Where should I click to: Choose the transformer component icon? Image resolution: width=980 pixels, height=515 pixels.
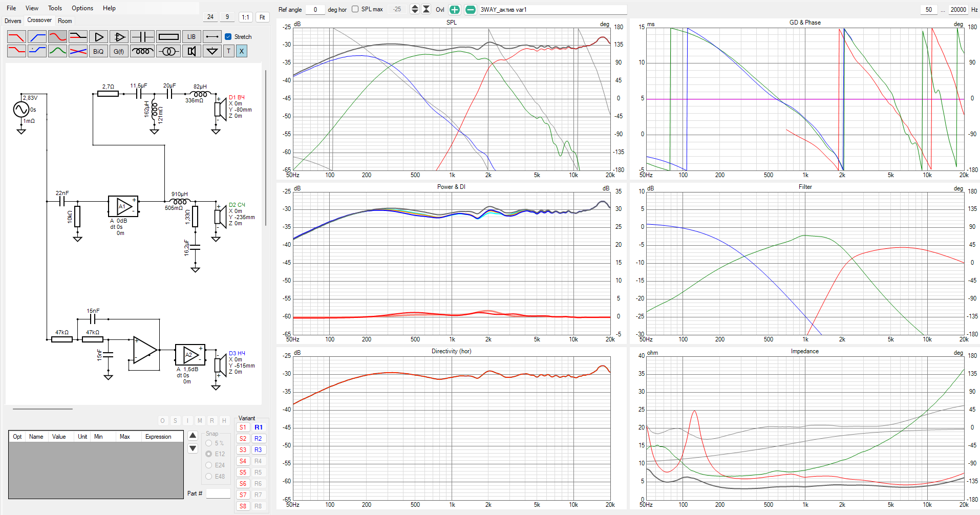(168, 51)
